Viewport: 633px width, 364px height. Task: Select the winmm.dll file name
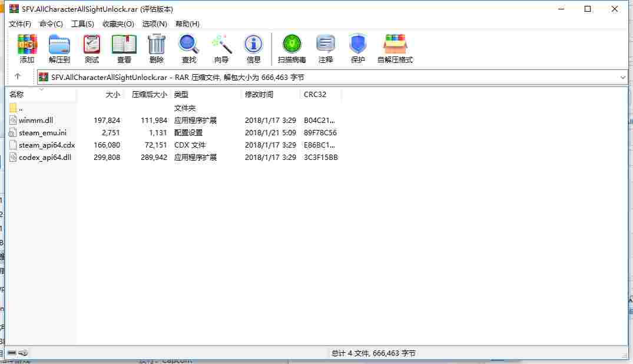(x=36, y=120)
